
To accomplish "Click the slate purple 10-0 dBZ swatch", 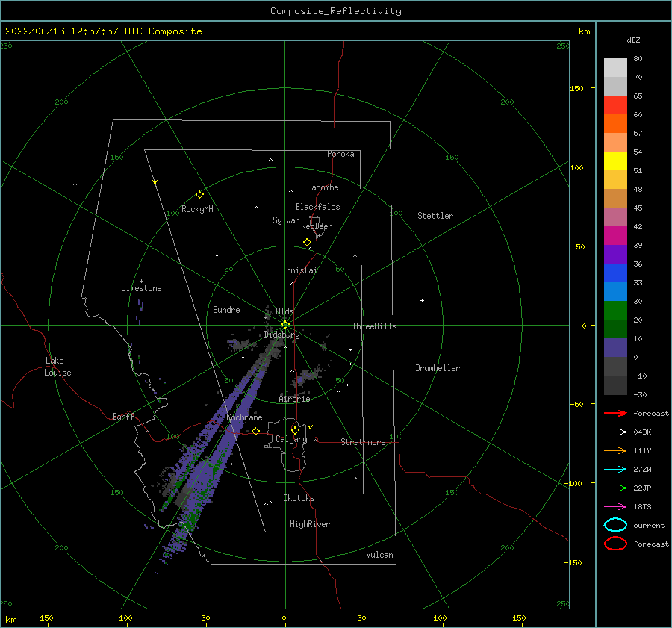I will pos(615,348).
